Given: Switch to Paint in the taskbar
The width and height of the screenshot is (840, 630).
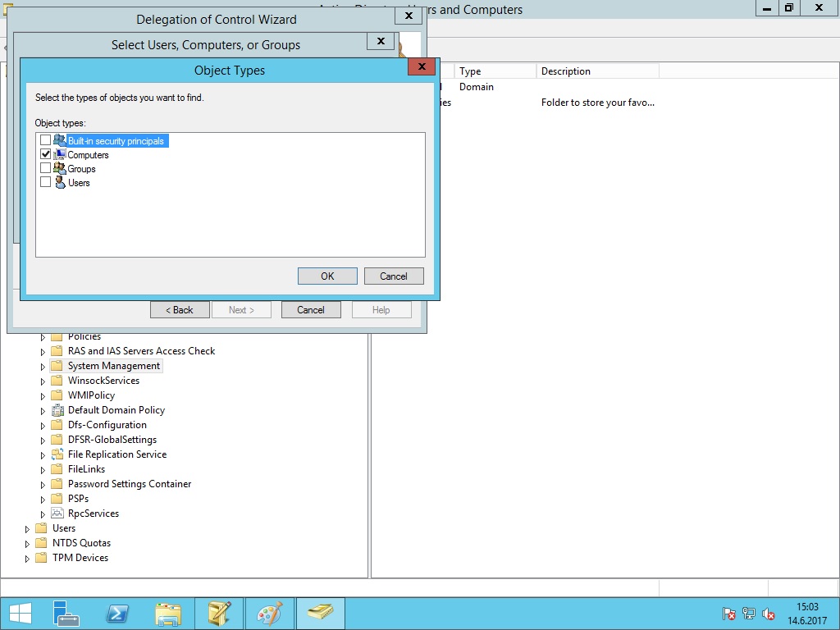Looking at the screenshot, I should point(269,614).
